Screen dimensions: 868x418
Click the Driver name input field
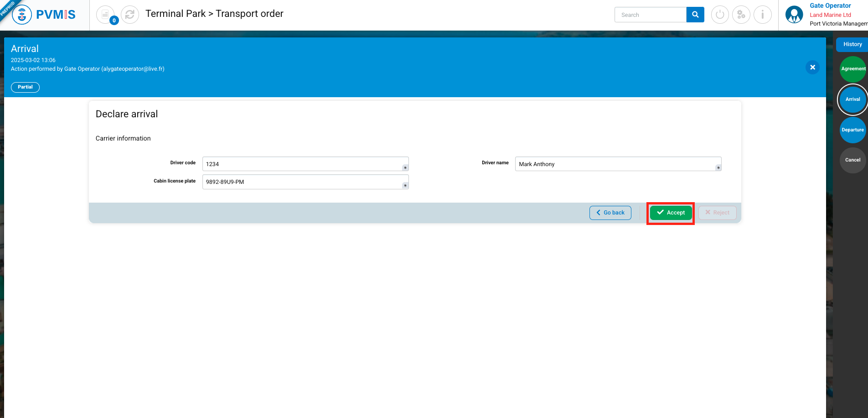[x=615, y=164]
